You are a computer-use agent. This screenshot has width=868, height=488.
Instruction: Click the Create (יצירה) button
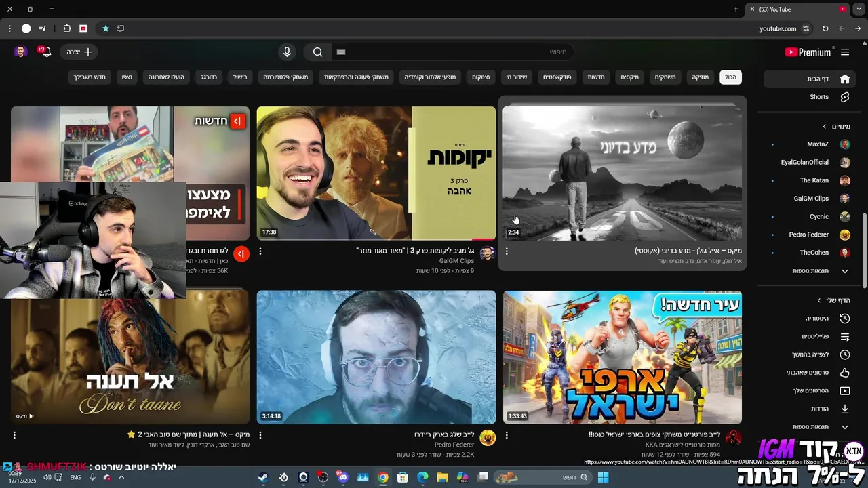click(79, 52)
